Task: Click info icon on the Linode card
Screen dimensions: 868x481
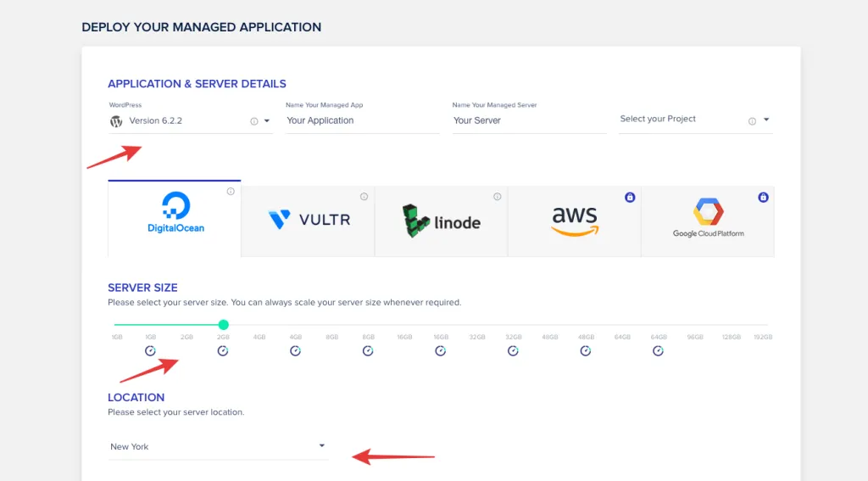Action: click(498, 197)
